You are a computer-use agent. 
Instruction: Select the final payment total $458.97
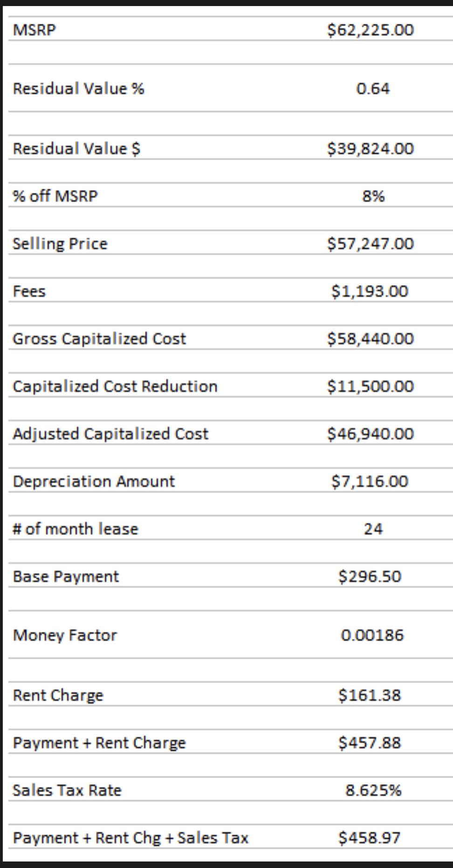tap(370, 838)
